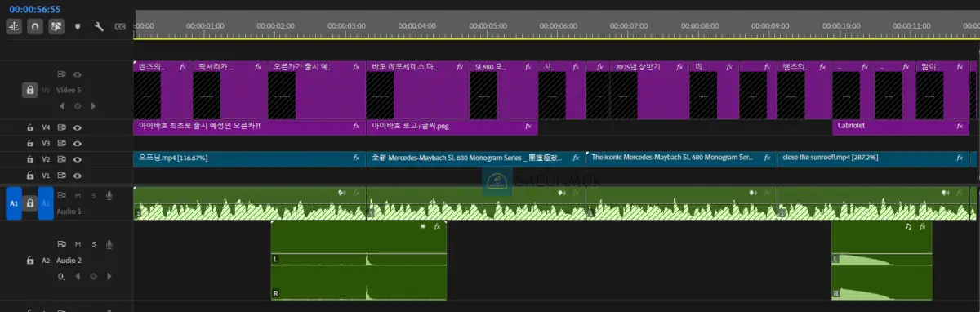Toggle lock on Audio 1 track
This screenshot has height=312, width=980.
(29, 203)
